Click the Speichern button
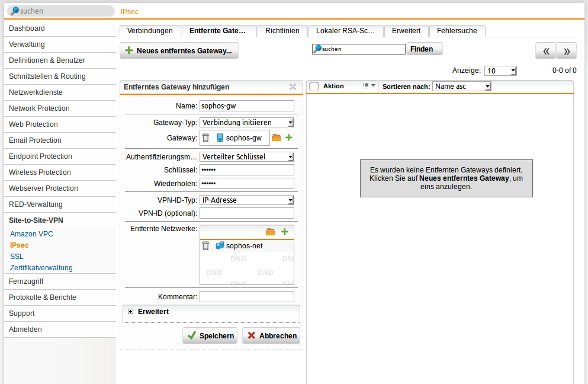This screenshot has height=384, width=588. (x=209, y=335)
